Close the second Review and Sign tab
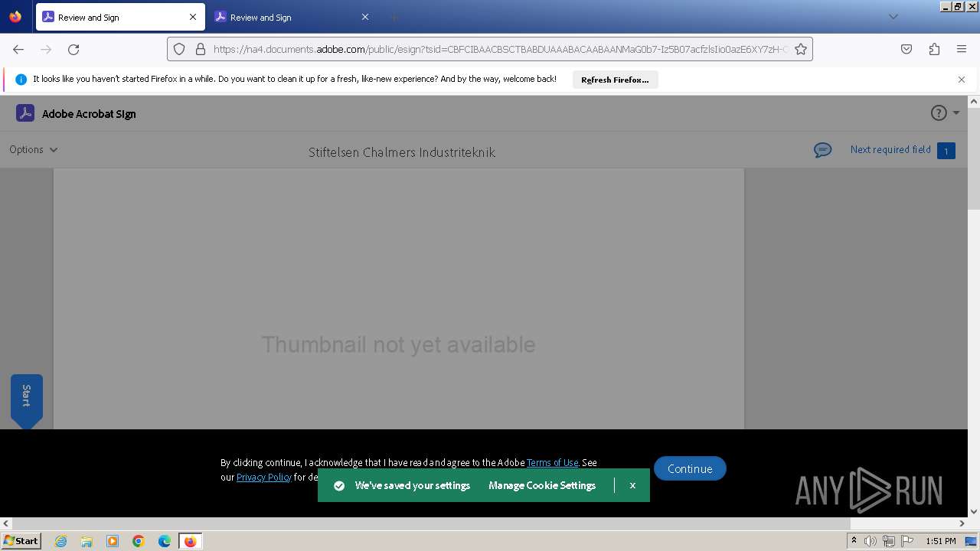980x551 pixels. 365,17
